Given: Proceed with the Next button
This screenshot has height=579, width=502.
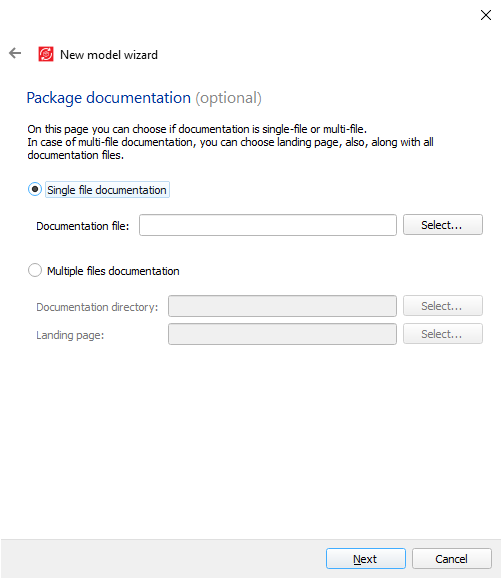Looking at the screenshot, I should pos(366,559).
